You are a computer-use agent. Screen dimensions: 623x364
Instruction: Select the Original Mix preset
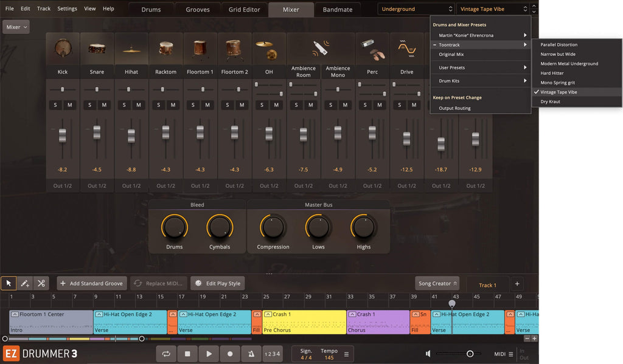coord(481,54)
